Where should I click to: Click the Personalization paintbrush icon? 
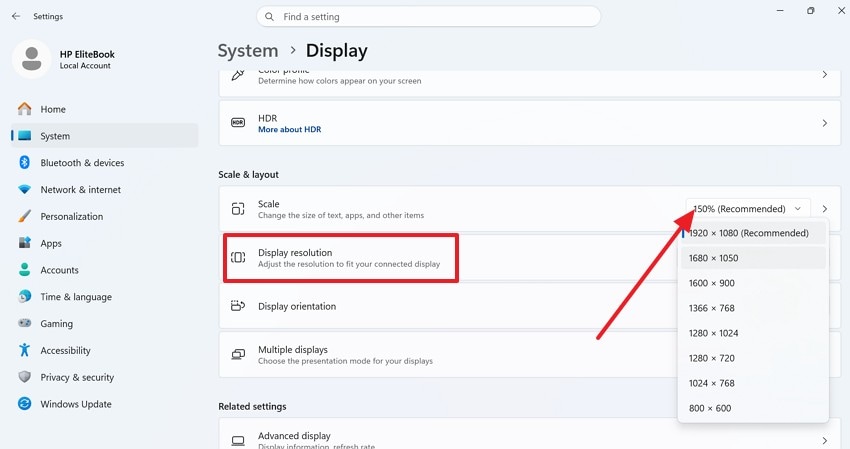[24, 216]
